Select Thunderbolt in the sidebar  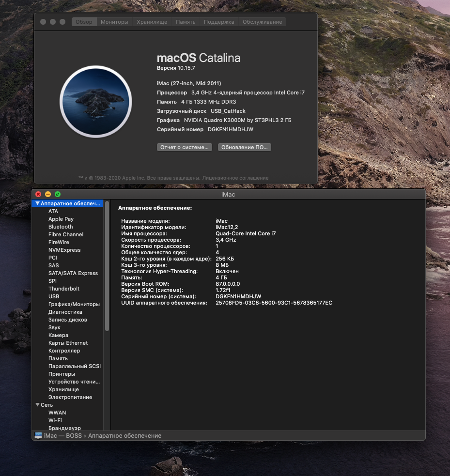click(64, 289)
